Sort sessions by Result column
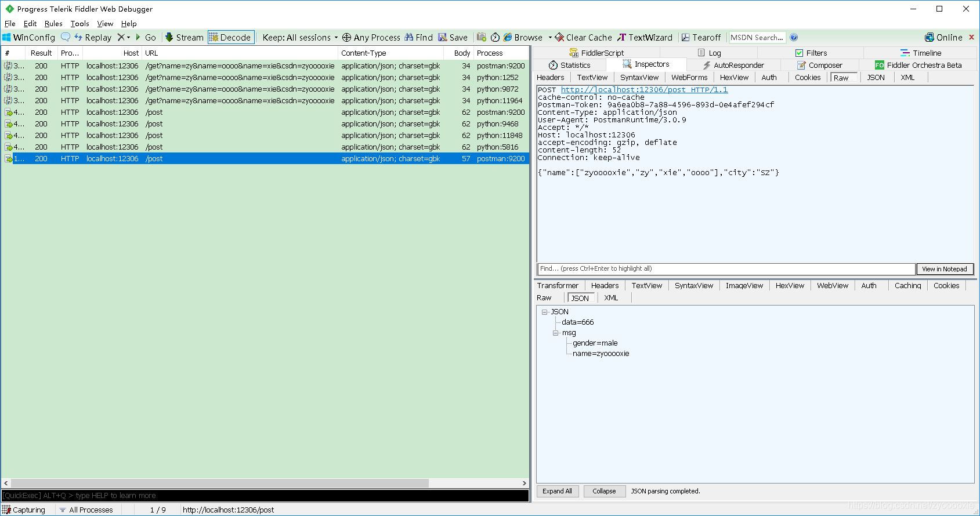The image size is (980, 516). tap(41, 53)
